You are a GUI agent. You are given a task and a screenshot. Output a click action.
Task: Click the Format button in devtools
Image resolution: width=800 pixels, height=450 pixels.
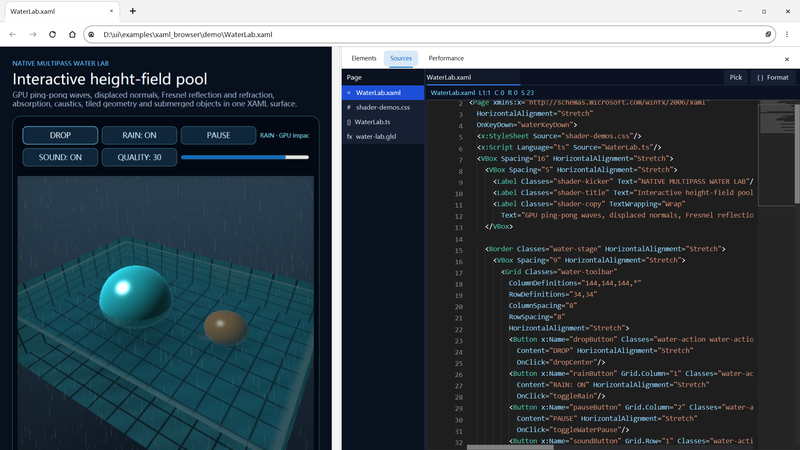773,77
